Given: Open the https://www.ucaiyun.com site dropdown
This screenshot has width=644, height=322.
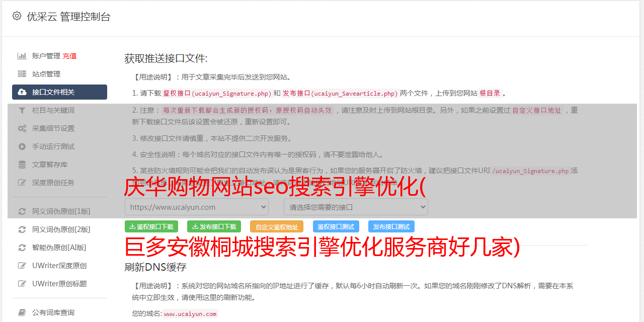Looking at the screenshot, I should (197, 207).
